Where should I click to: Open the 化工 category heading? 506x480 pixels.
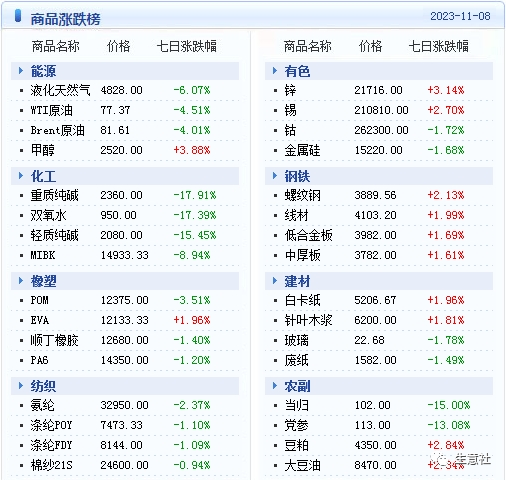[43, 176]
